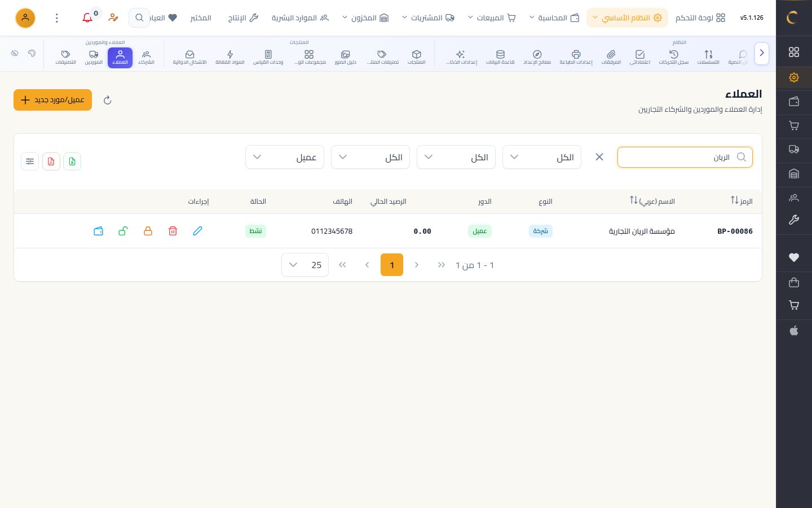Go to page 1 button
The width and height of the screenshot is (812, 508).
pos(392,265)
